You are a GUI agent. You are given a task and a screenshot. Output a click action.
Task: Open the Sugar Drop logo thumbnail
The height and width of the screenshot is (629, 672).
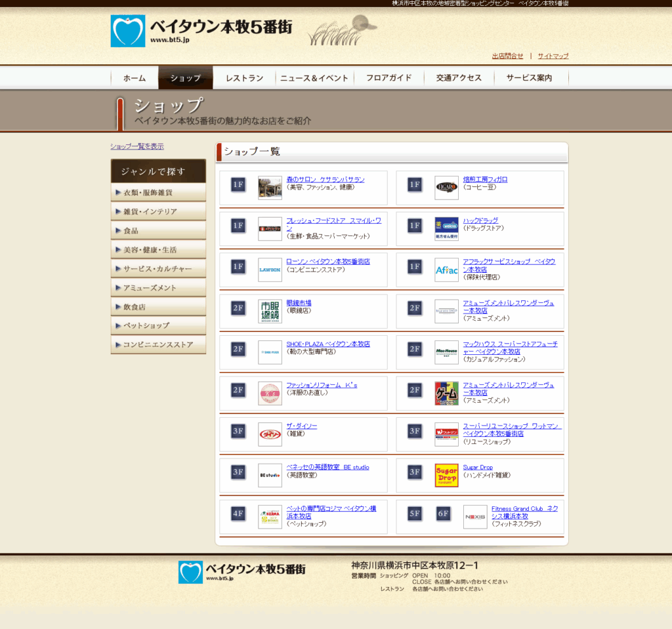point(446,475)
